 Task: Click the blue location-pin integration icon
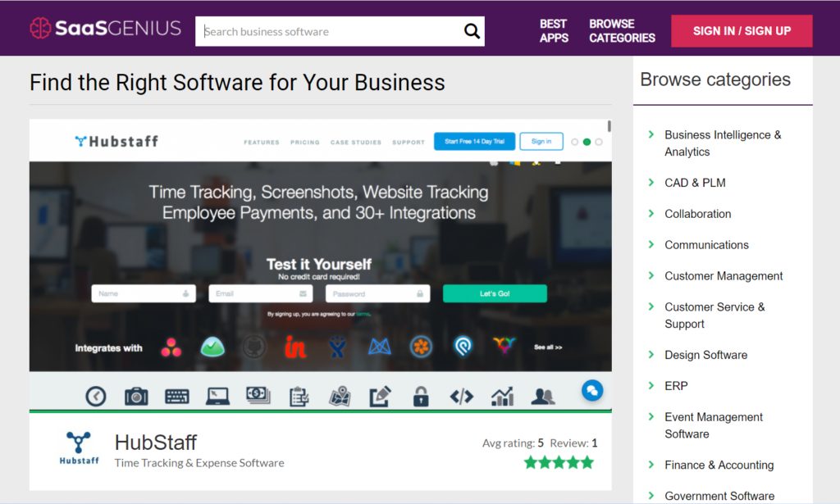point(463,347)
